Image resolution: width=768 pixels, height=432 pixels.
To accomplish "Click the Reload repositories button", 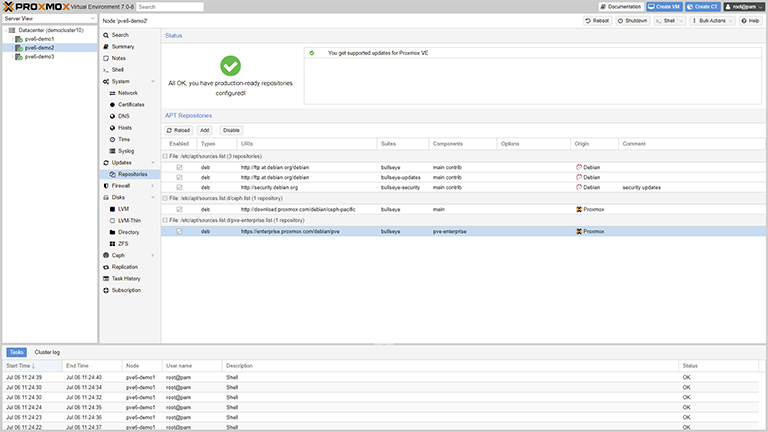I will (178, 130).
